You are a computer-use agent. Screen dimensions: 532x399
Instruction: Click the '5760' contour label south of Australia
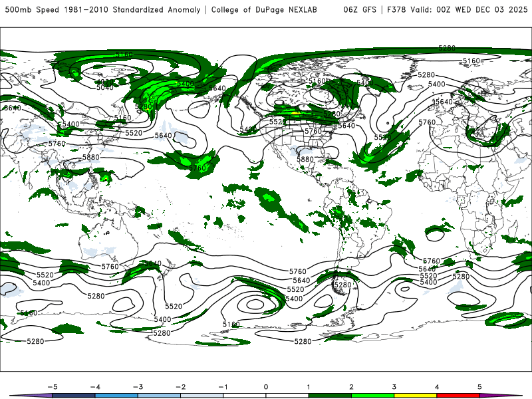(x=110, y=267)
